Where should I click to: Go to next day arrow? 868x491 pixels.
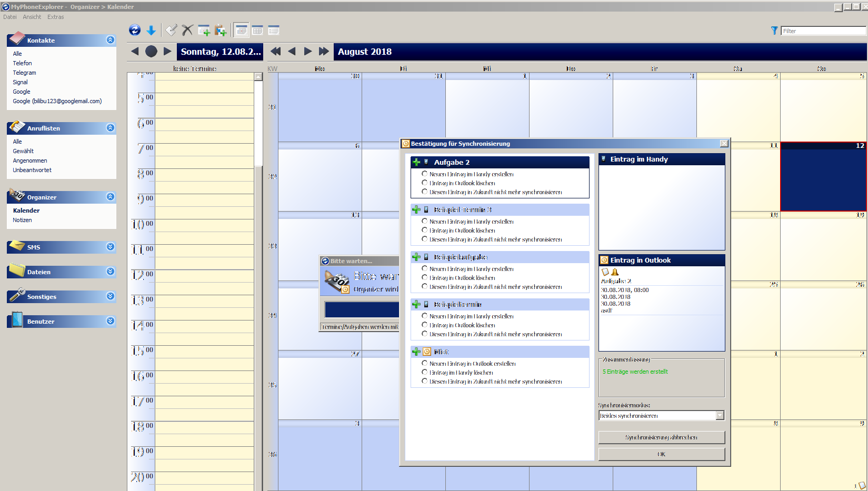pos(167,51)
